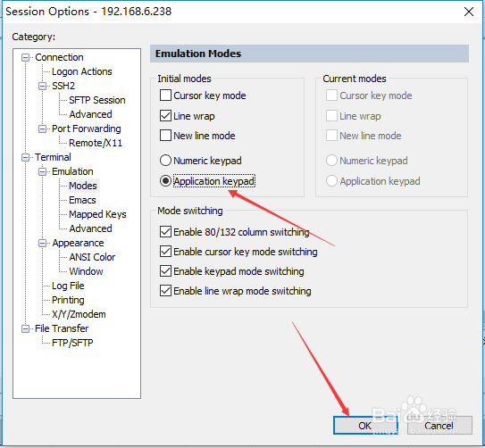Collapse the Terminal tree node

[25, 157]
